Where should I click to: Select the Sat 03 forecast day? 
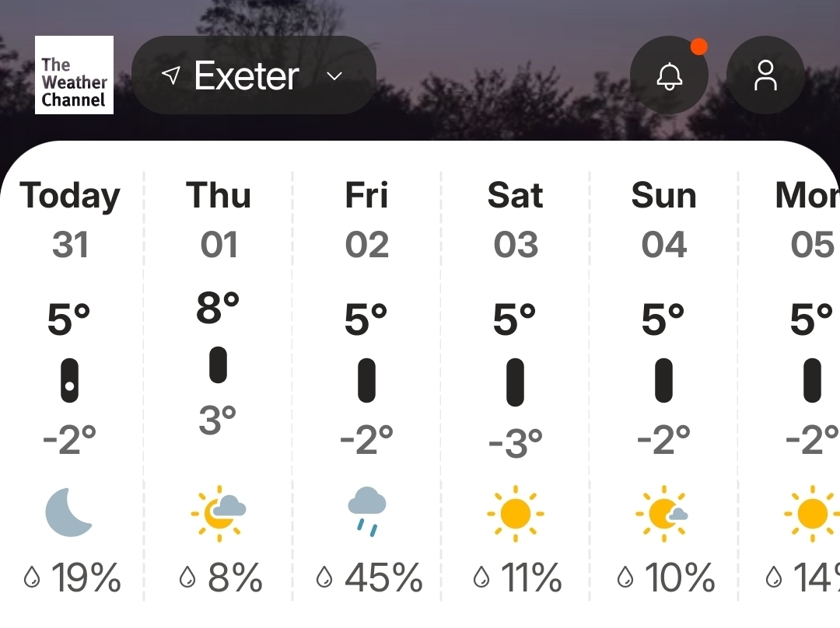coord(515,220)
